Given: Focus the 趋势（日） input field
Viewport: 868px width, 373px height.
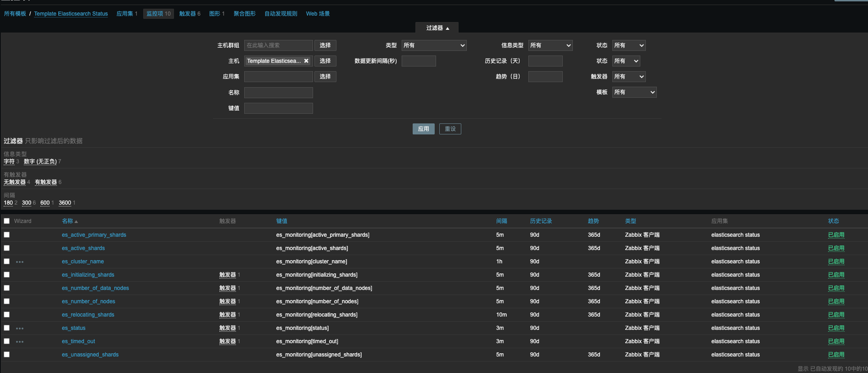Looking at the screenshot, I should pos(545,77).
